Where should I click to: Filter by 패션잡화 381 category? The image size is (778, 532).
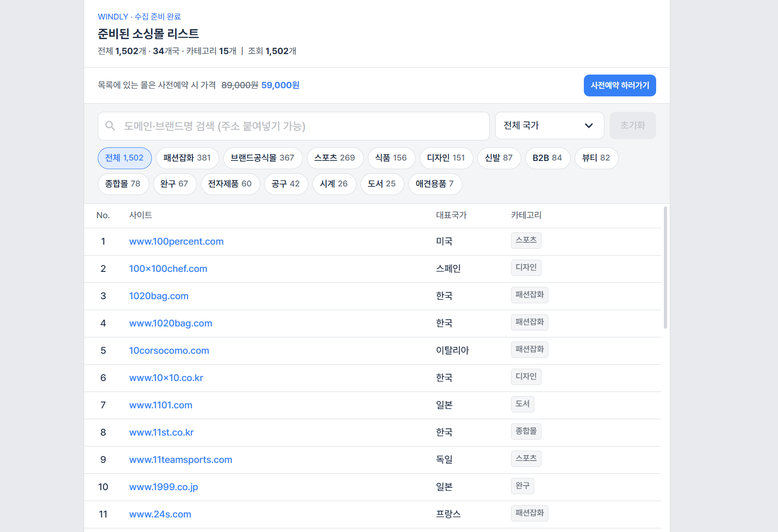[x=187, y=158]
